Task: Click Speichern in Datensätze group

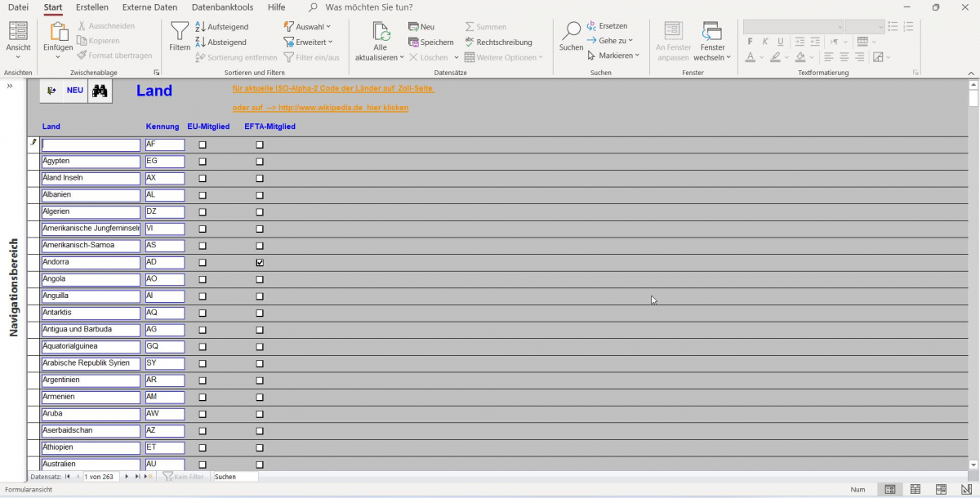Action: click(431, 42)
